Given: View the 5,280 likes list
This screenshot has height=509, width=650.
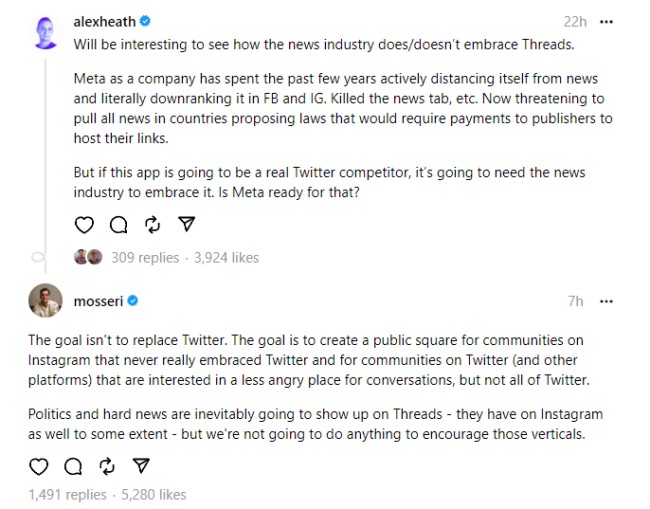Looking at the screenshot, I should point(154,494).
